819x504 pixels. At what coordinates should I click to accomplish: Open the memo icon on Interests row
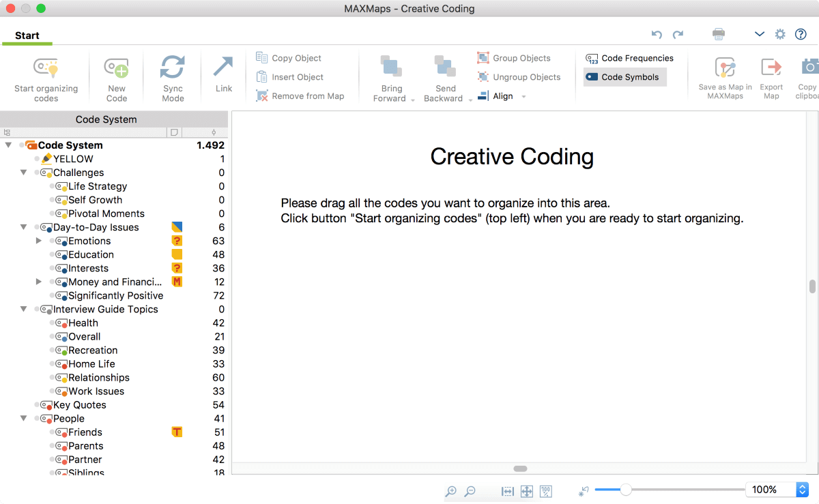pos(177,268)
